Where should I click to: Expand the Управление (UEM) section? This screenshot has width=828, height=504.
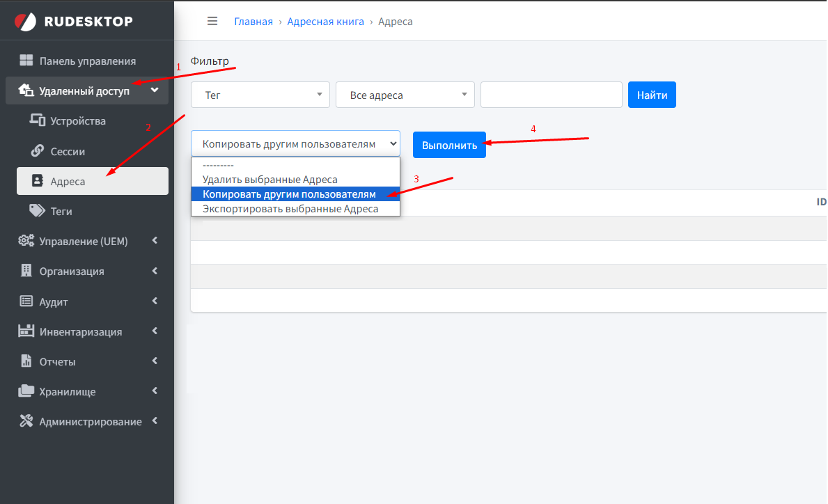point(155,241)
